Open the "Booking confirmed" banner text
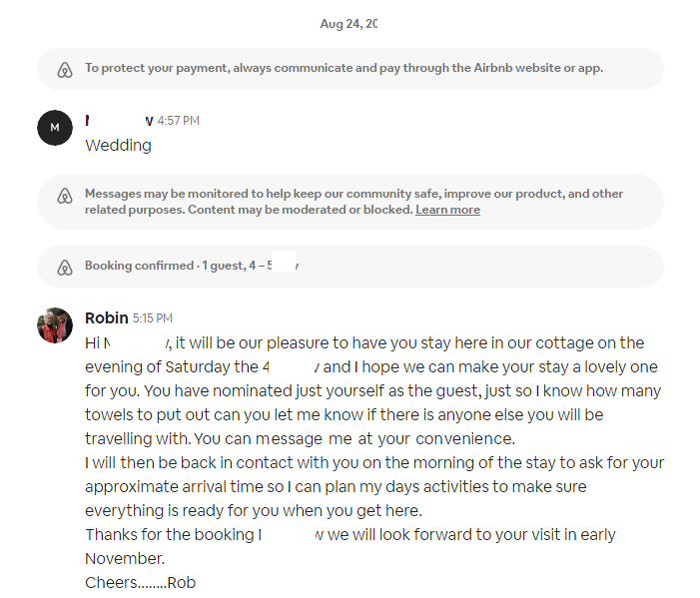The image size is (700, 598). pos(166,267)
